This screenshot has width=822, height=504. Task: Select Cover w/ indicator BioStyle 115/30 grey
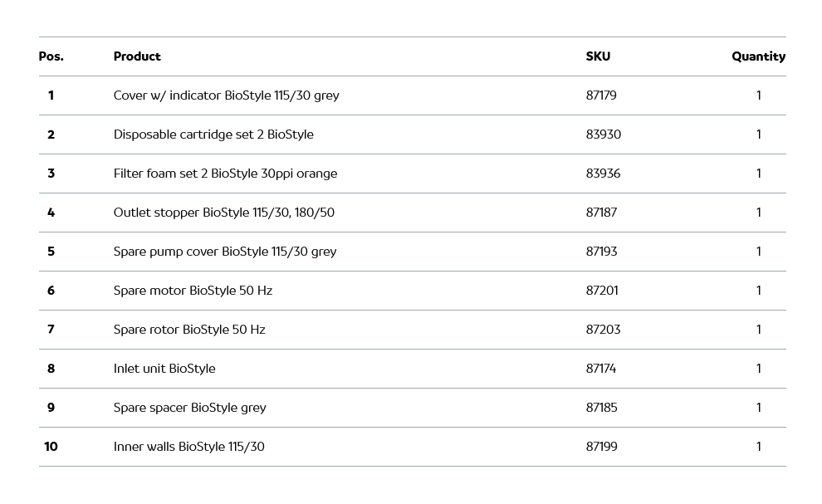(226, 95)
